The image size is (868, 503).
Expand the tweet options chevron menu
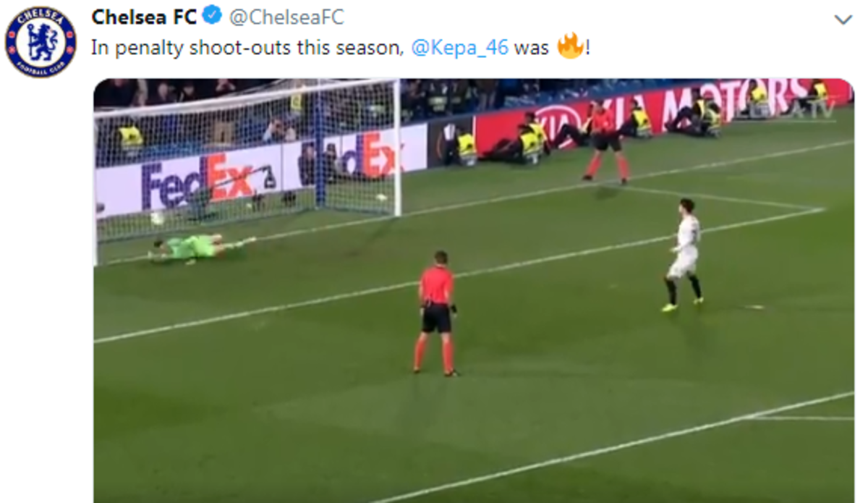click(843, 20)
